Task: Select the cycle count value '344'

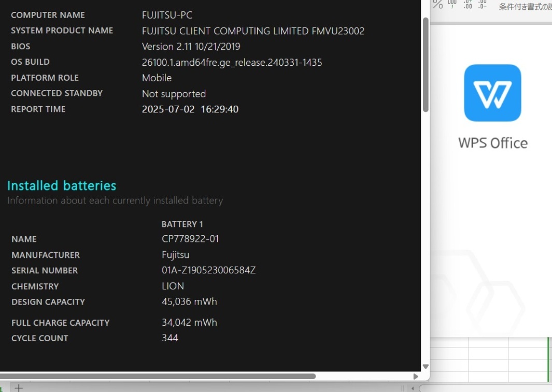Action: point(169,338)
